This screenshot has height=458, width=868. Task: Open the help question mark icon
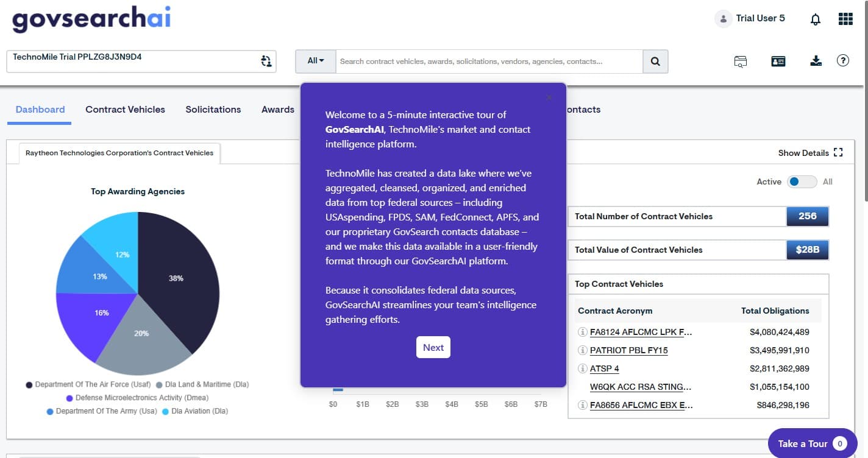(x=843, y=60)
